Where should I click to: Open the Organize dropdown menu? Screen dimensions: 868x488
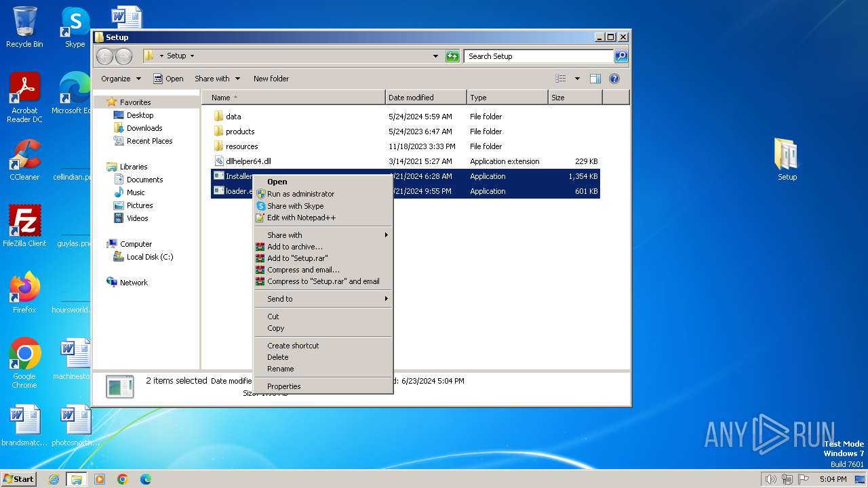[121, 79]
